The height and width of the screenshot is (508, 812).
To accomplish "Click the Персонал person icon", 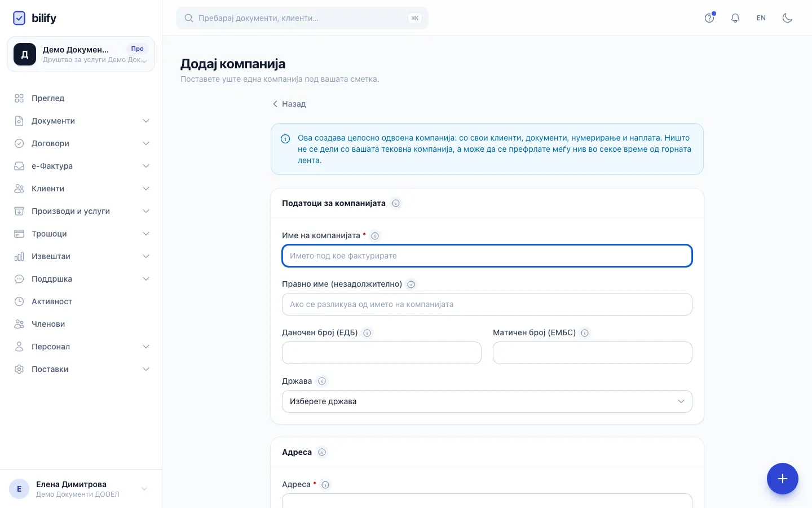I will point(19,347).
